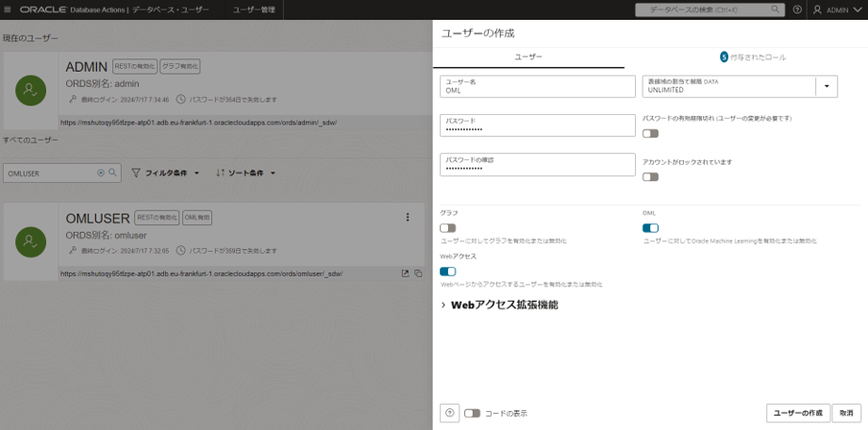Open the hamburger navigation menu
868x430 pixels.
[x=9, y=9]
